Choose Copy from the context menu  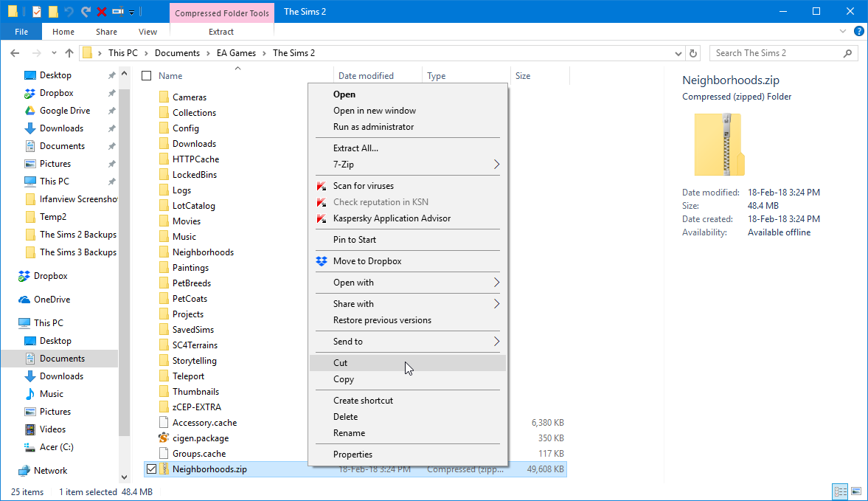tap(408, 379)
